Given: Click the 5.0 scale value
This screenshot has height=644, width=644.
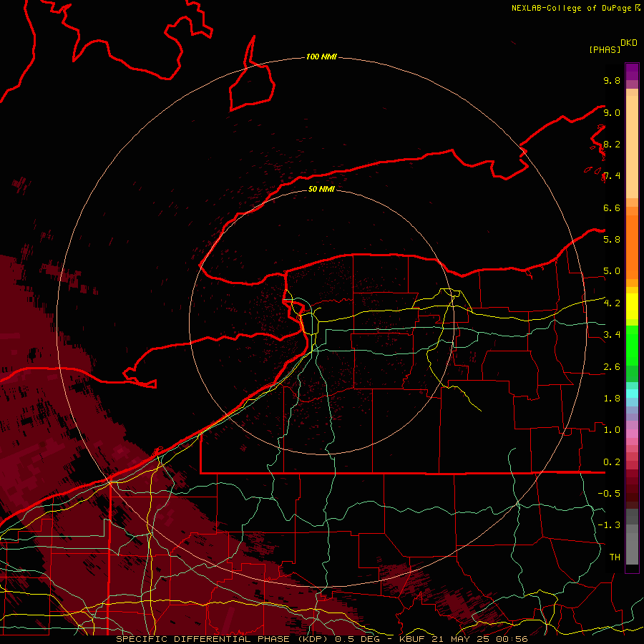Looking at the screenshot, I should click(612, 271).
